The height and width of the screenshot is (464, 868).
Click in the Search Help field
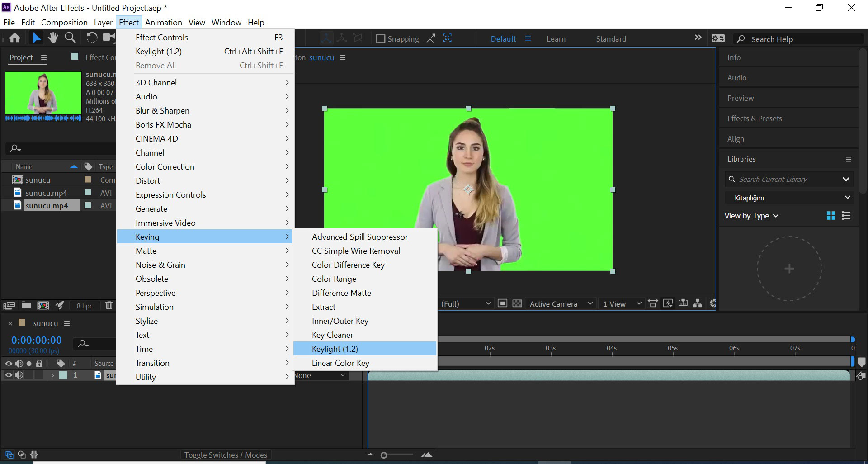(x=798, y=39)
